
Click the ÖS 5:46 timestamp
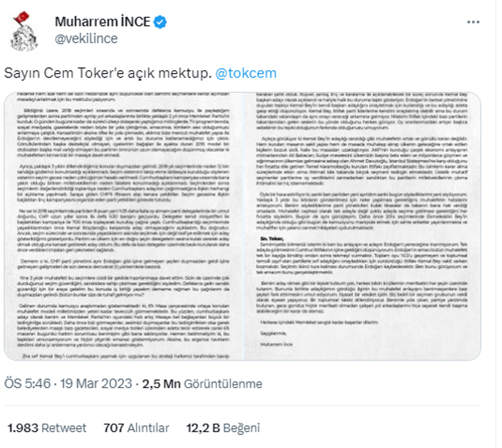(27, 383)
